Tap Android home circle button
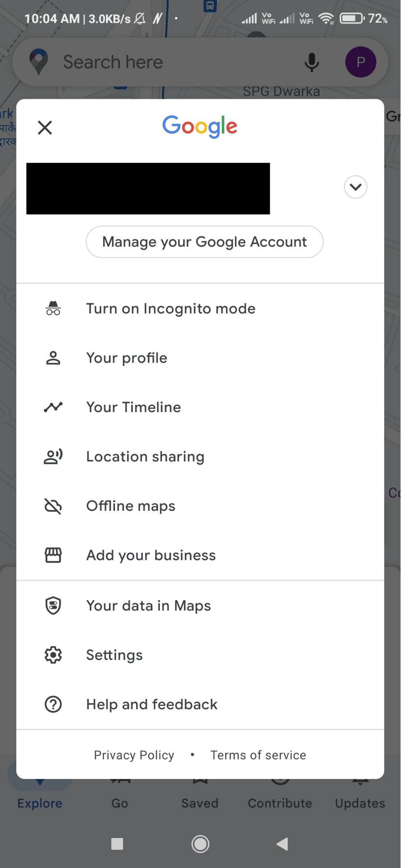Screen dimensions: 401x868 (200, 844)
